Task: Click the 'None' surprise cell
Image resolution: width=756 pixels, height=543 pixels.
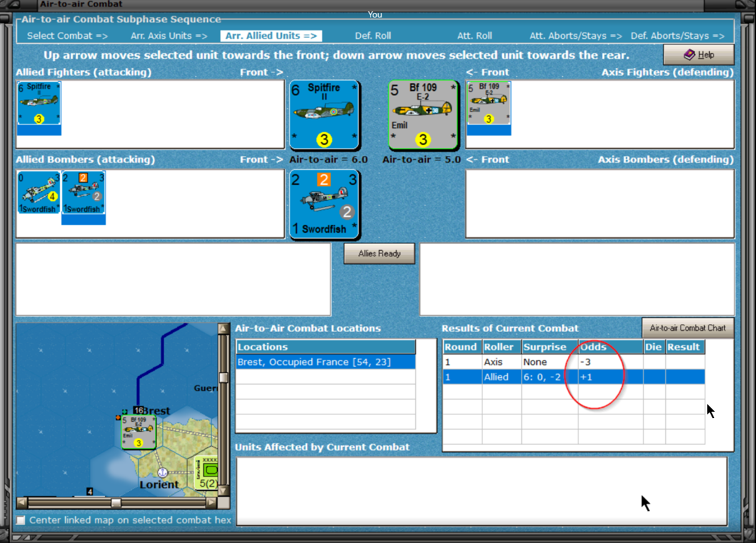Action: tap(550, 362)
